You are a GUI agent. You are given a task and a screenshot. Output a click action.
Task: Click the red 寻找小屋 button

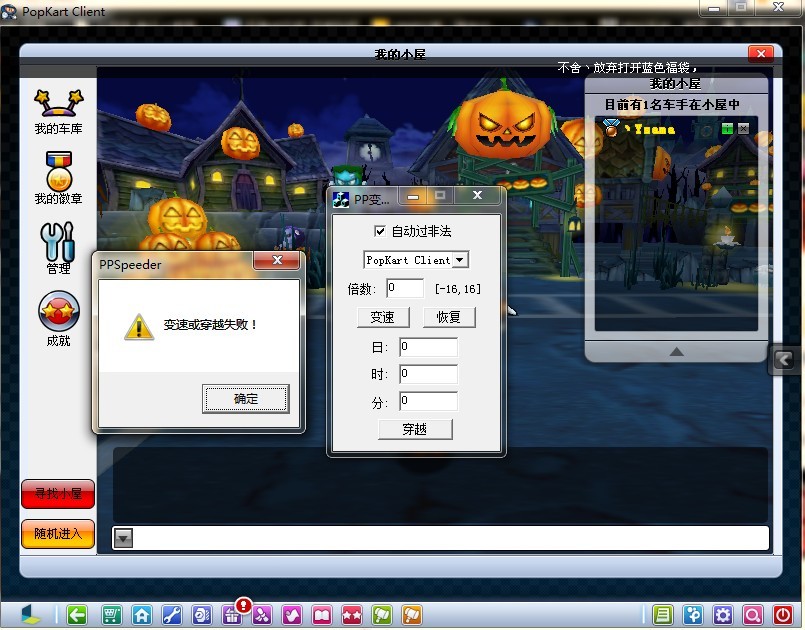click(x=58, y=494)
